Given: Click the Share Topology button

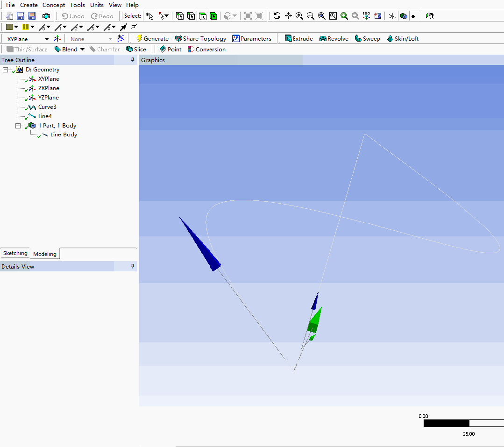Looking at the screenshot, I should pyautogui.click(x=200, y=39).
